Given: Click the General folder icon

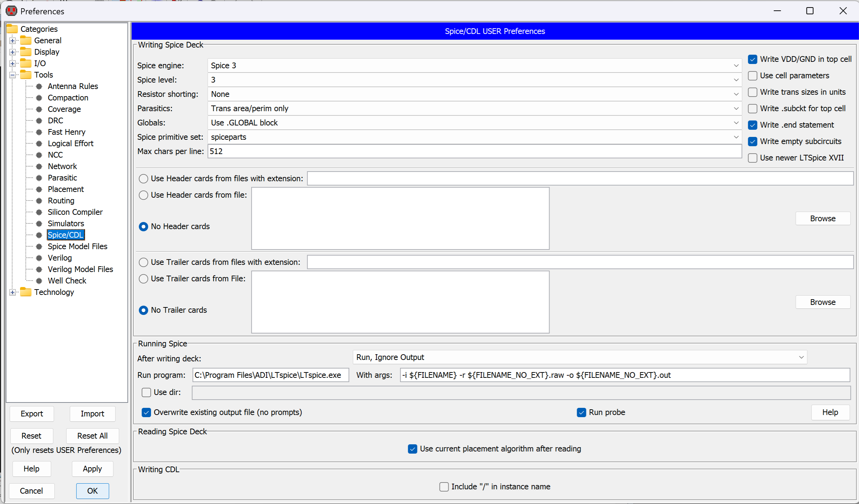Looking at the screenshot, I should click(26, 40).
